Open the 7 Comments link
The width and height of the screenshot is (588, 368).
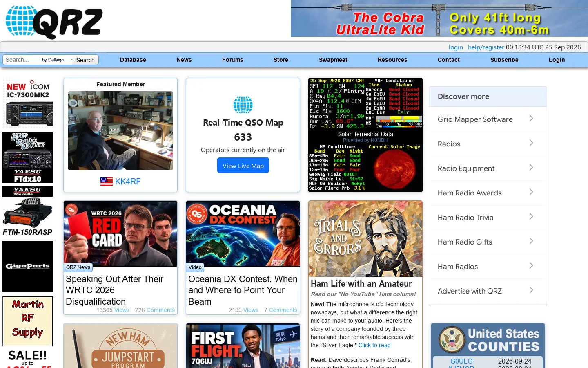click(x=281, y=310)
